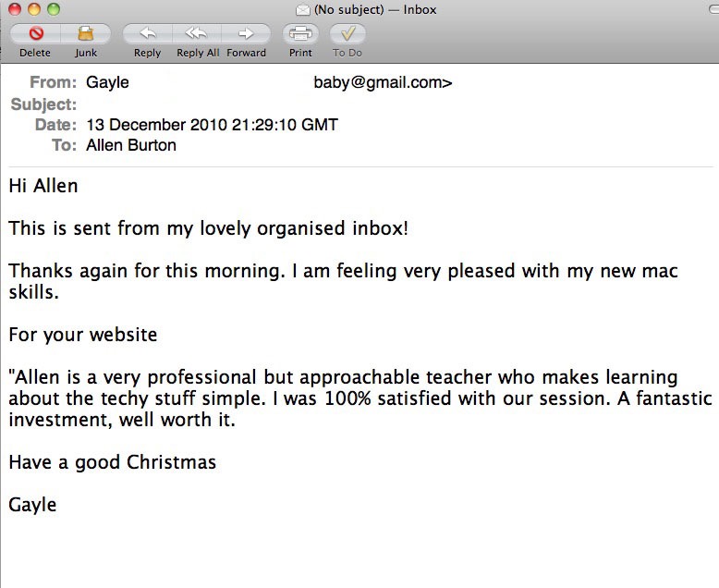The image size is (719, 588).
Task: Click the "Have a good Christmas" line
Action: (112, 462)
